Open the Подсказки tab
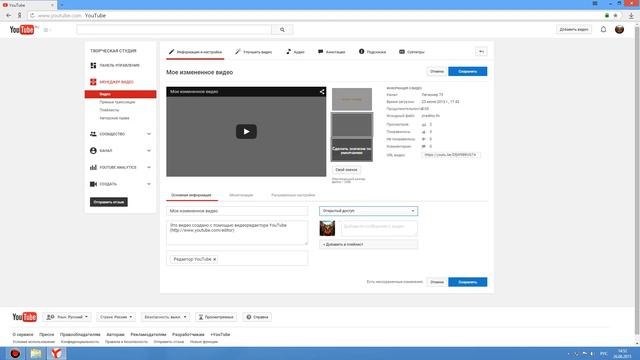This screenshot has height=360, width=640. coord(372,52)
